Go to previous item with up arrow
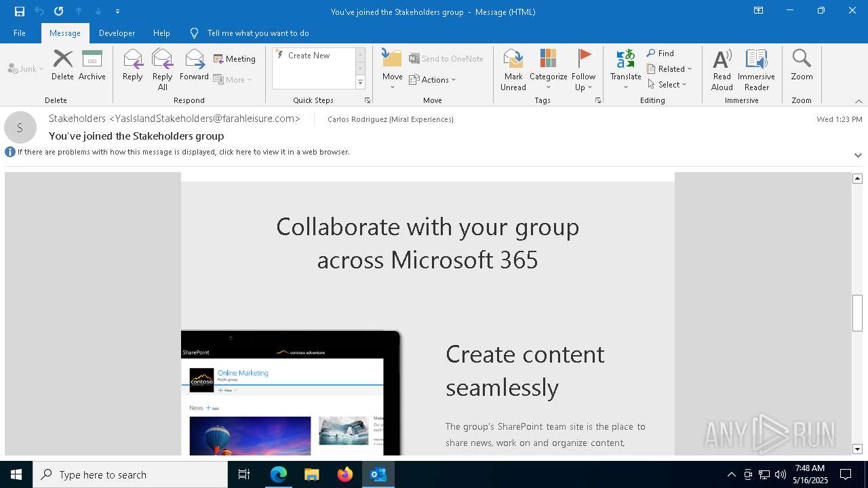The image size is (868, 488). [x=79, y=12]
